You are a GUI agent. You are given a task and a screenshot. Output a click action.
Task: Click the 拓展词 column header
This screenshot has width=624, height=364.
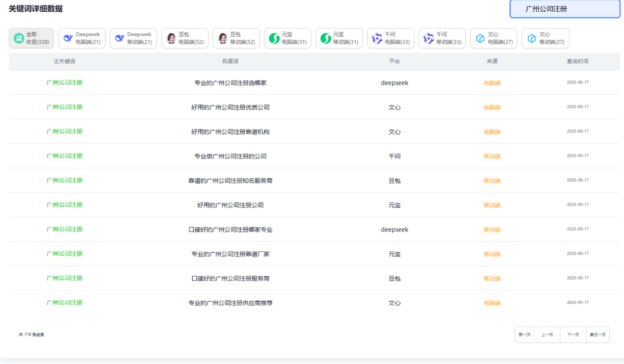tap(230, 61)
